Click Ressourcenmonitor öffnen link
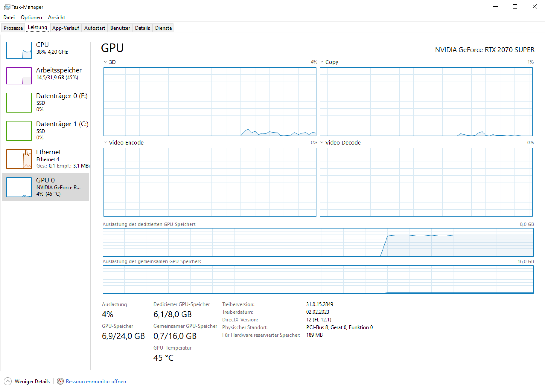Viewport: 545px width, 392px height. pyautogui.click(x=96, y=381)
